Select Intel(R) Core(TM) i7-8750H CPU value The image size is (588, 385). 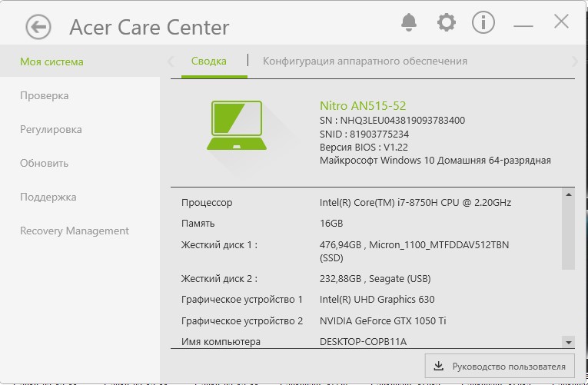415,203
